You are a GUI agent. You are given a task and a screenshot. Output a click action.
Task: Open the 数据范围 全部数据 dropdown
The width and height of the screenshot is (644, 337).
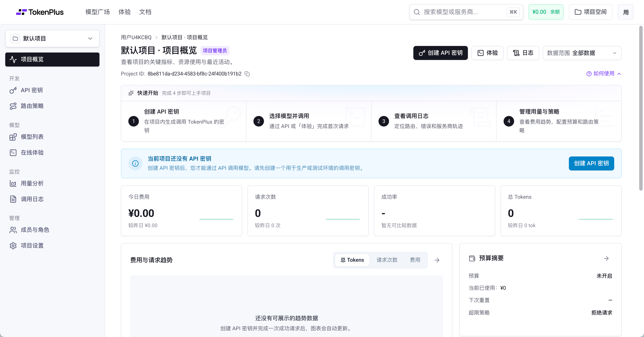582,53
